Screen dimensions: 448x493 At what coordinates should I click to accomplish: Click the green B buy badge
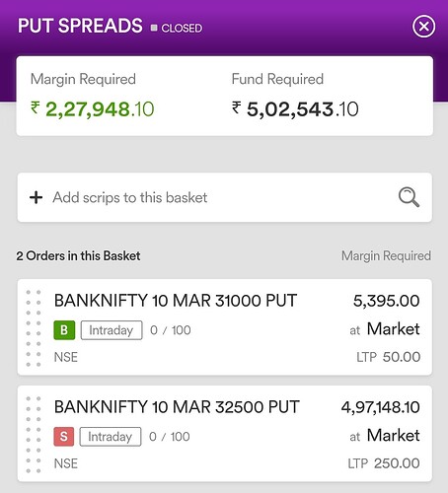click(64, 330)
